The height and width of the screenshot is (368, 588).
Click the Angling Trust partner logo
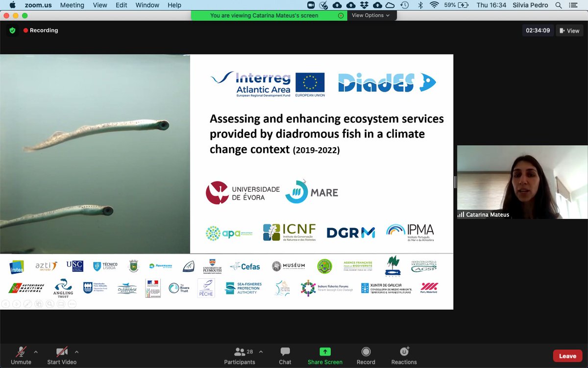point(63,288)
